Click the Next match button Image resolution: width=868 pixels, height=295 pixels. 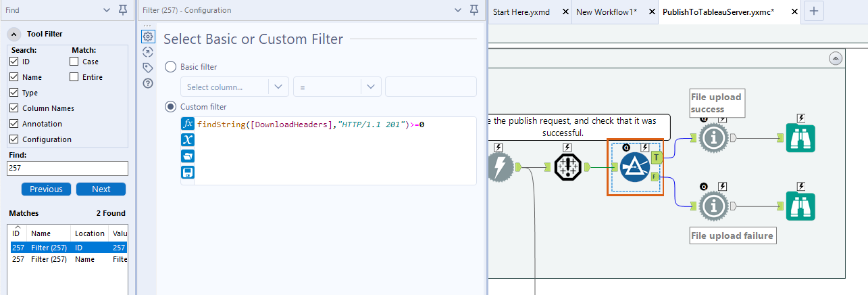point(101,189)
